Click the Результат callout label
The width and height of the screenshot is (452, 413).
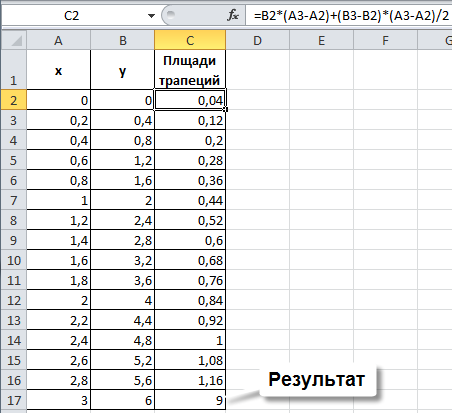(317, 379)
